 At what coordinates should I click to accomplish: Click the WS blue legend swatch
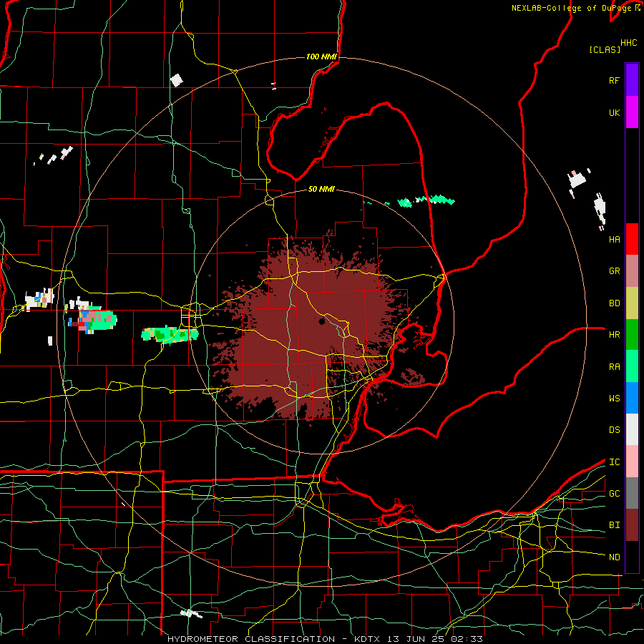(632, 398)
